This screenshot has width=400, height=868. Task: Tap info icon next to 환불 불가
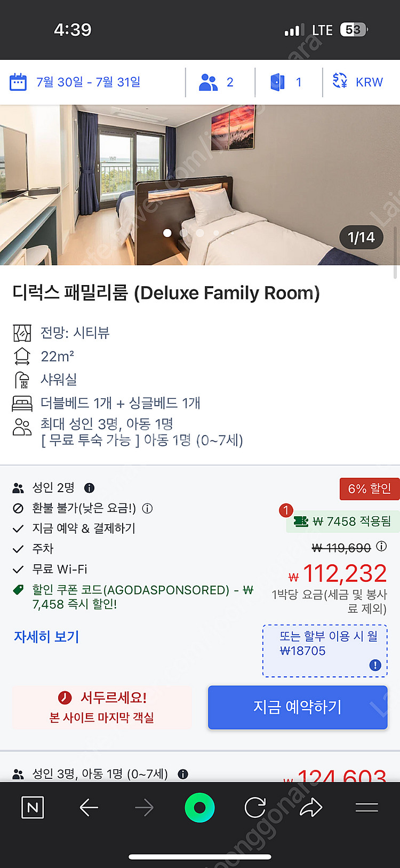click(148, 508)
